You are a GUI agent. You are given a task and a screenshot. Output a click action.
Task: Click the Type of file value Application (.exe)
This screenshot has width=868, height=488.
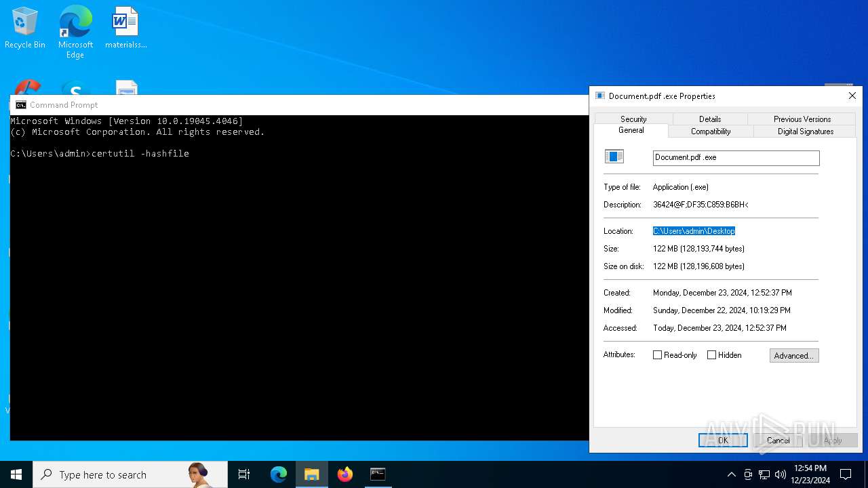click(x=680, y=187)
